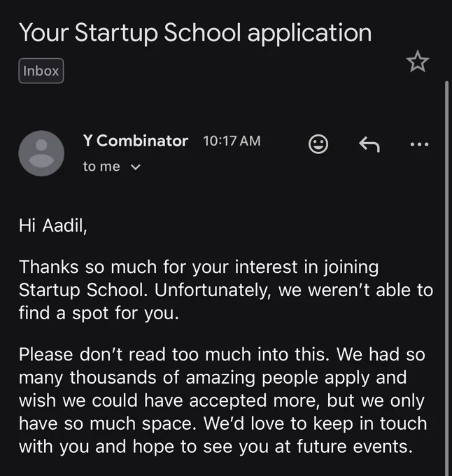Click the 'Please don't read too much' line
Viewport: 452px width, 476px height.
(x=222, y=354)
